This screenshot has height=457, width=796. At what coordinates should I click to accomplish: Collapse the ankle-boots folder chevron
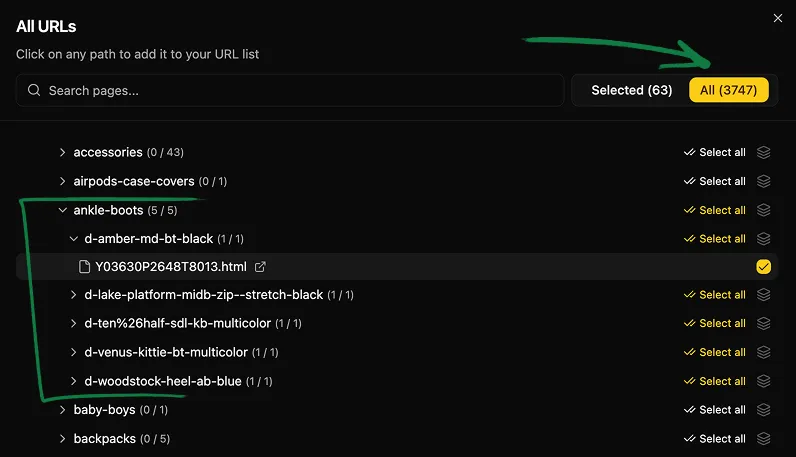point(62,211)
